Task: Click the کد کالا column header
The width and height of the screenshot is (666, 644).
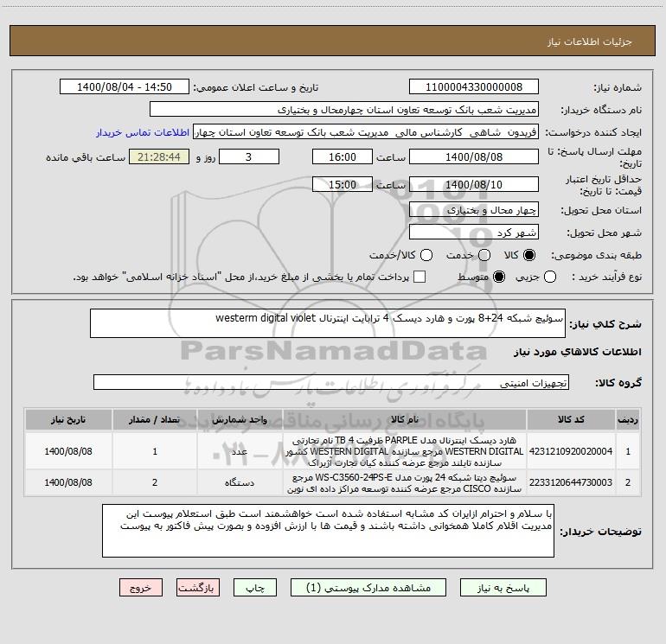Action: click(571, 420)
